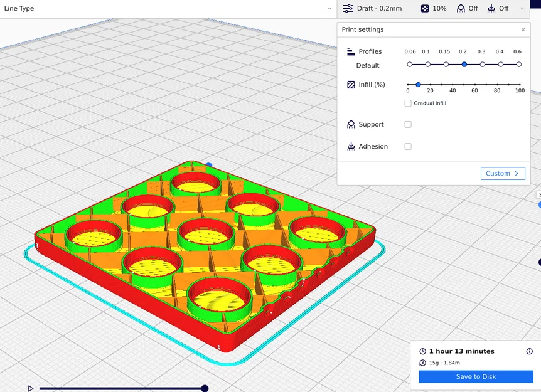
Task: Click the simulation path slider handle
Action: pyautogui.click(x=205, y=389)
